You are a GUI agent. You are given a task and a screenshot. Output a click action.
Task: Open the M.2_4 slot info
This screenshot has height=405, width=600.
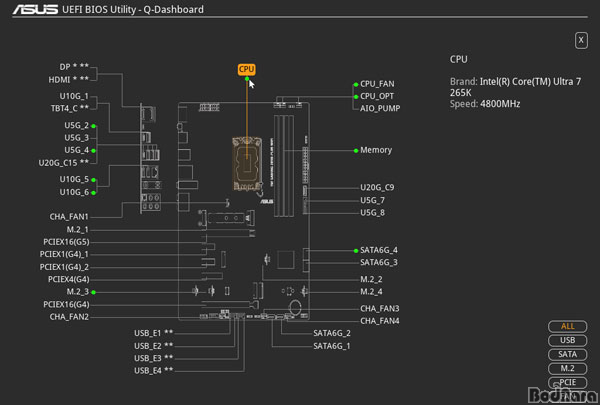pos(371,292)
